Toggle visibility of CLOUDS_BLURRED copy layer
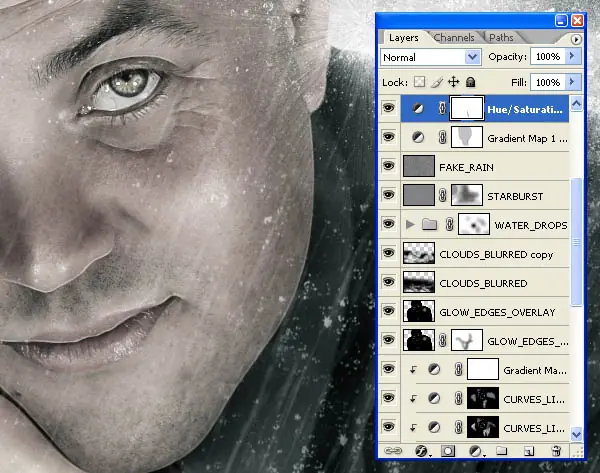 388,253
